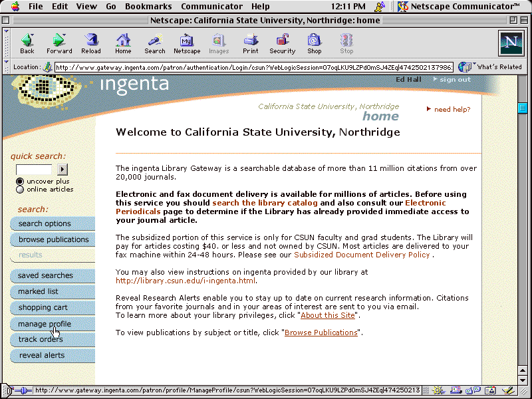This screenshot has height=399, width=532.
Task: Click the Location URL field
Action: [x=254, y=67]
